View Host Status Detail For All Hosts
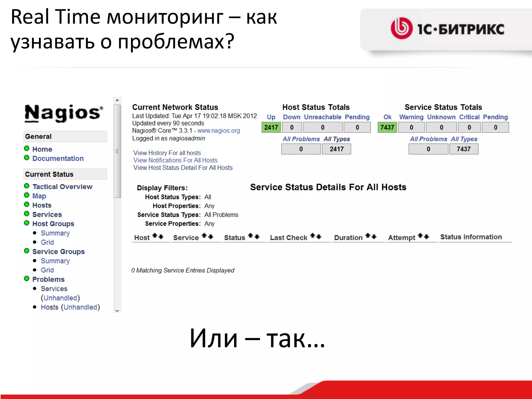This screenshot has height=399, width=532. pyautogui.click(x=183, y=168)
